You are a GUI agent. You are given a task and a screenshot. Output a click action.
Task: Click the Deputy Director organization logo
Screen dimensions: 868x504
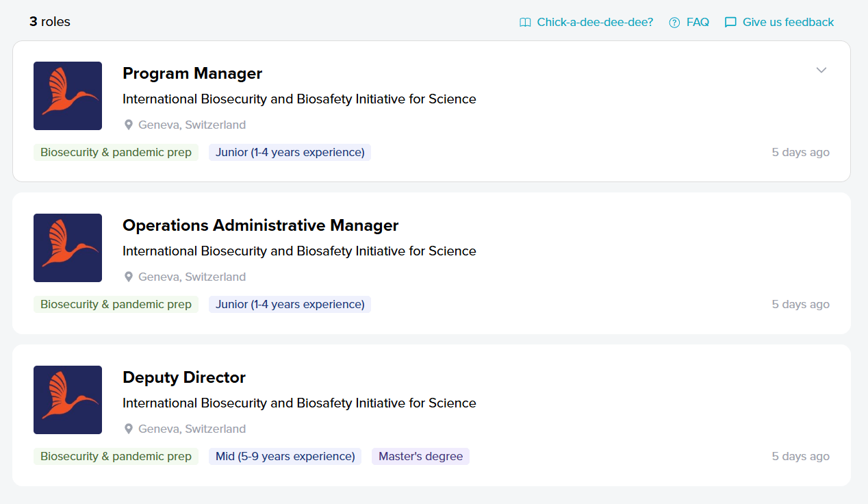[x=68, y=400]
